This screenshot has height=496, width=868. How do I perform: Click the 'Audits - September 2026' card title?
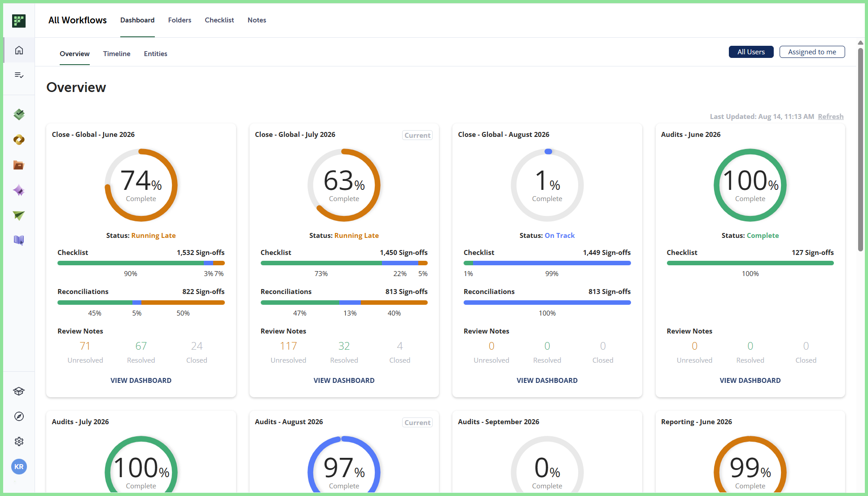(499, 422)
